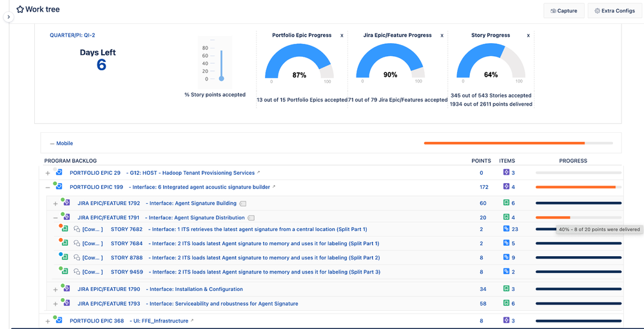
Task: Expand Jira Epic/Feature 1790
Action: click(55, 290)
